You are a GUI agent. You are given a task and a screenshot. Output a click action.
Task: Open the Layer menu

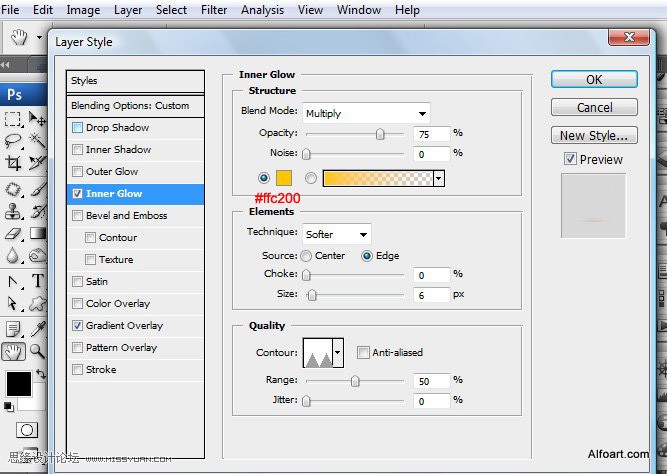pyautogui.click(x=128, y=9)
